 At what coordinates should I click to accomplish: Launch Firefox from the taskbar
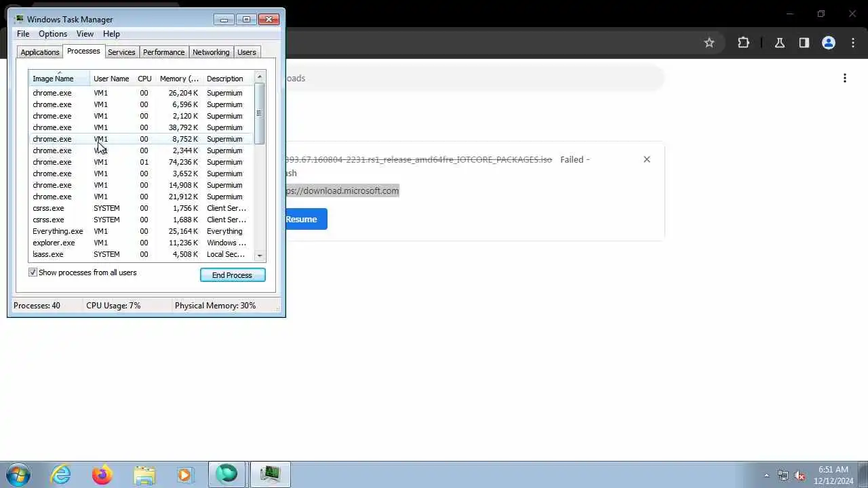pos(102,474)
